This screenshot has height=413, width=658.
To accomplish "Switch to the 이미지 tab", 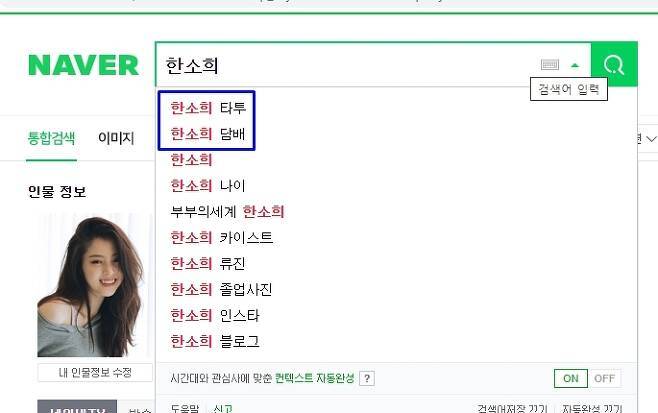I will point(116,138).
